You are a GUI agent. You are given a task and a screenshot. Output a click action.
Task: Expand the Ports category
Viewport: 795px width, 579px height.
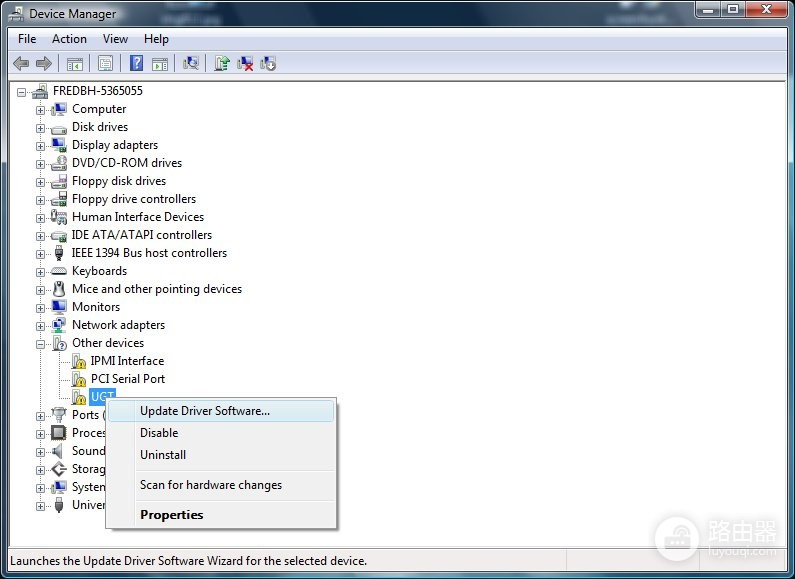pyautogui.click(x=40, y=416)
